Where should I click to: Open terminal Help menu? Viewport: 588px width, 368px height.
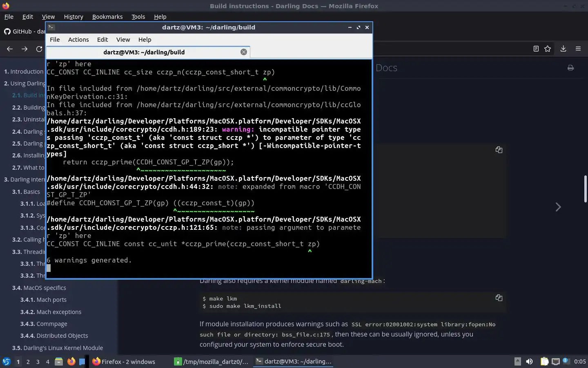coord(145,40)
